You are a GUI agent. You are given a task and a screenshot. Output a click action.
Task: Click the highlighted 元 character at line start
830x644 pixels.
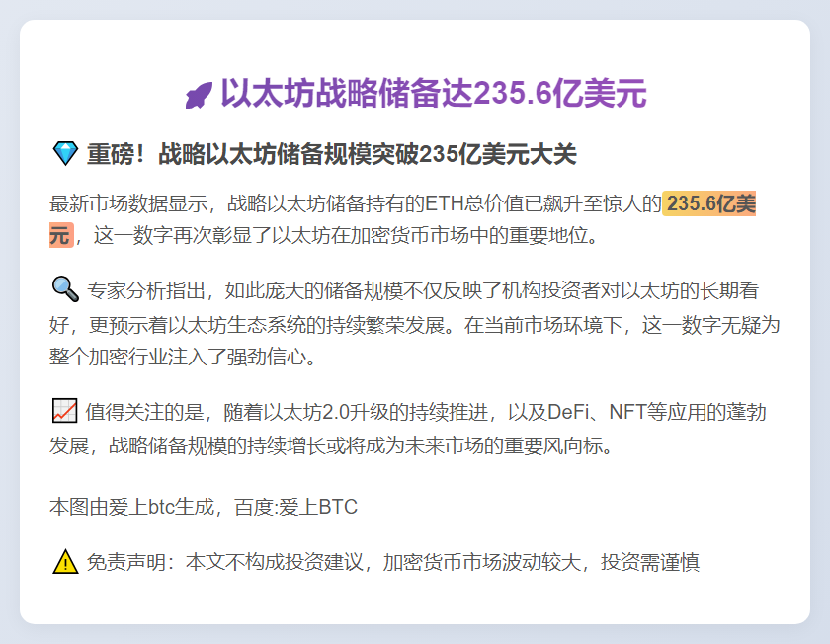coord(60,236)
